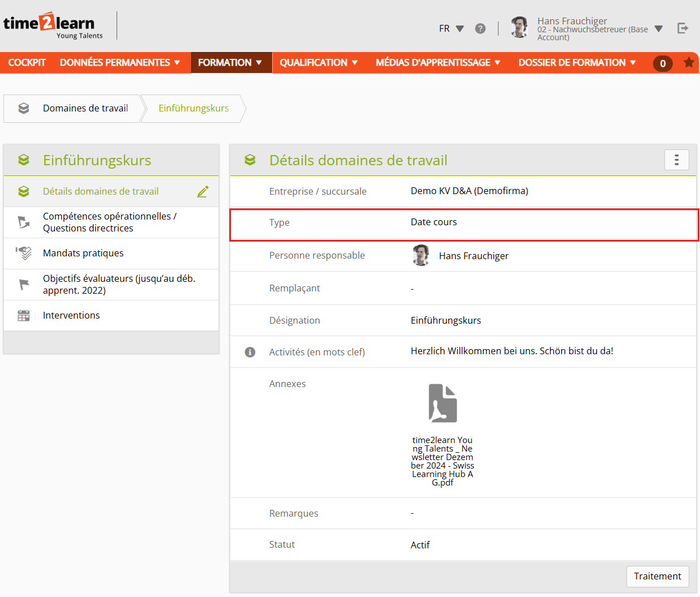This screenshot has height=597, width=700.
Task: Click the notification counter badge
Action: click(x=663, y=63)
